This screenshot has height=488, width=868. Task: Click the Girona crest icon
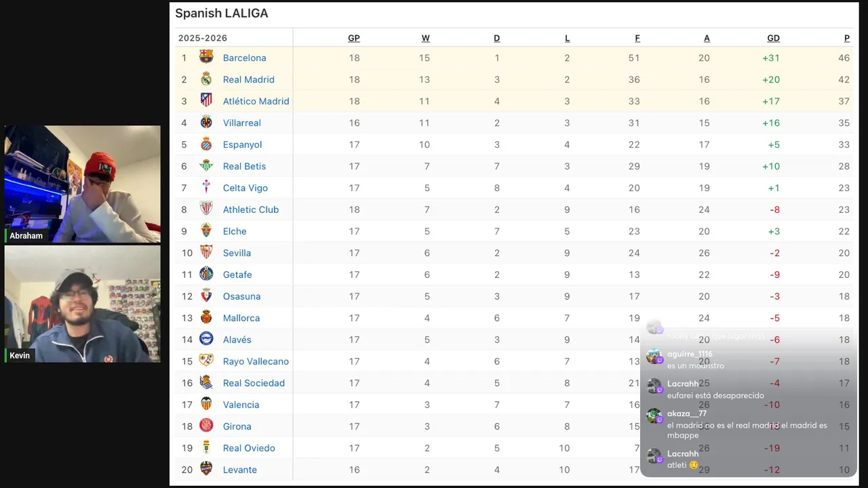(x=206, y=426)
